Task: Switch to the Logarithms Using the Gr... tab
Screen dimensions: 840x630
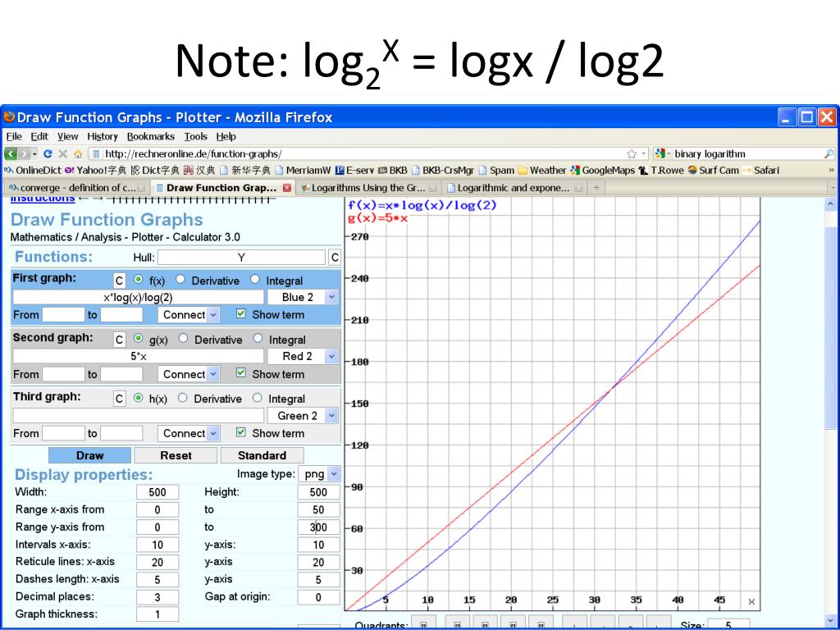Action: tap(367, 188)
